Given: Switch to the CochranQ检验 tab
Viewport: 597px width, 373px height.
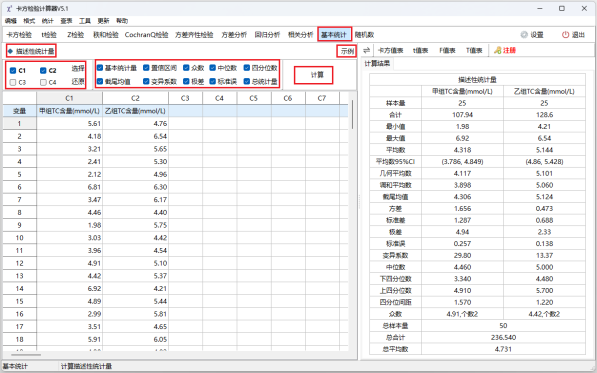Looking at the screenshot, I should [146, 35].
